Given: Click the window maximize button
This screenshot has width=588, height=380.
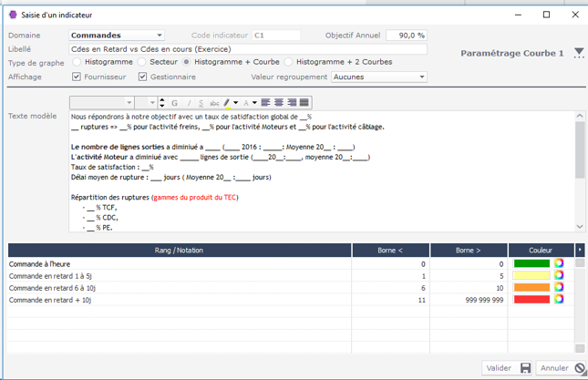Looking at the screenshot, I should pos(546,15).
